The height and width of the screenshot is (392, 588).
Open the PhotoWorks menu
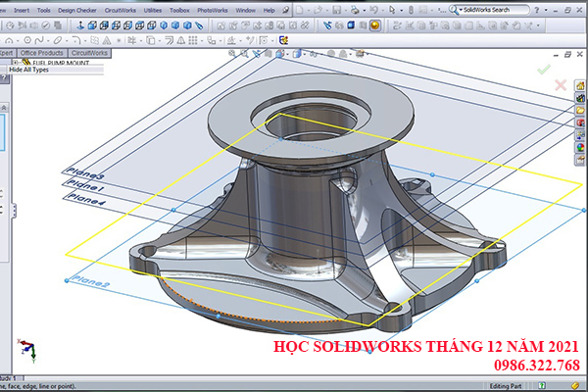[213, 11]
